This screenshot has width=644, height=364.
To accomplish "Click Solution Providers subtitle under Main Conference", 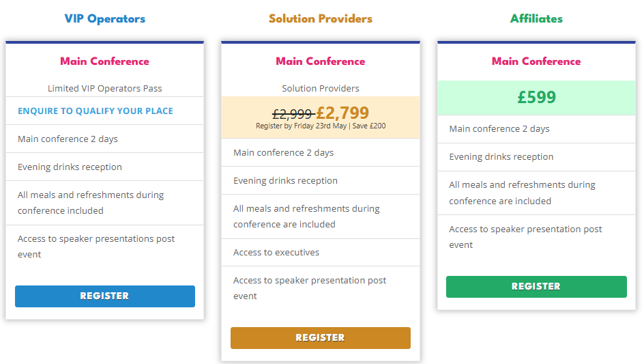I will coord(321,88).
